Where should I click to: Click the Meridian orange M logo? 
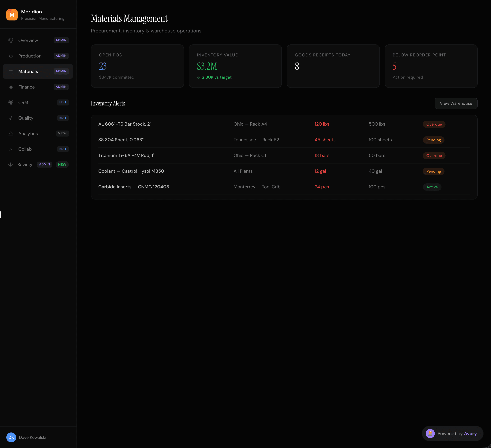click(12, 15)
